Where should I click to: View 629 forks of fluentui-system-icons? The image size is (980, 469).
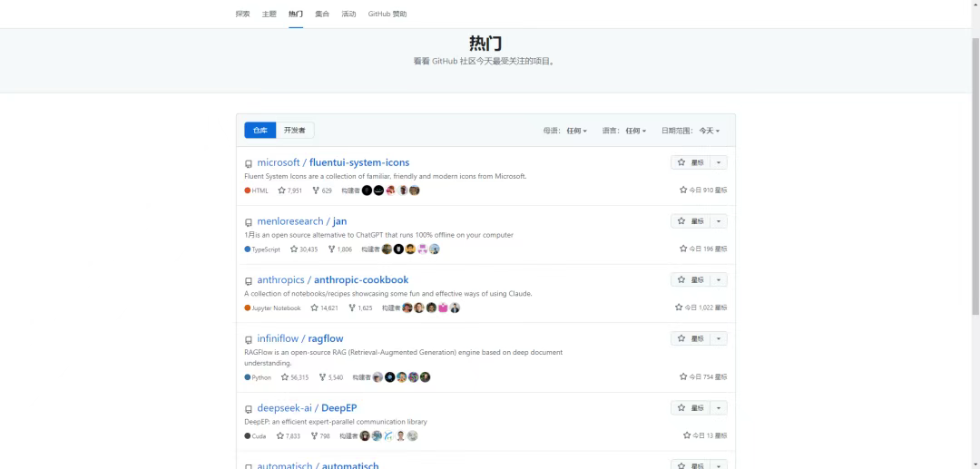click(x=322, y=191)
